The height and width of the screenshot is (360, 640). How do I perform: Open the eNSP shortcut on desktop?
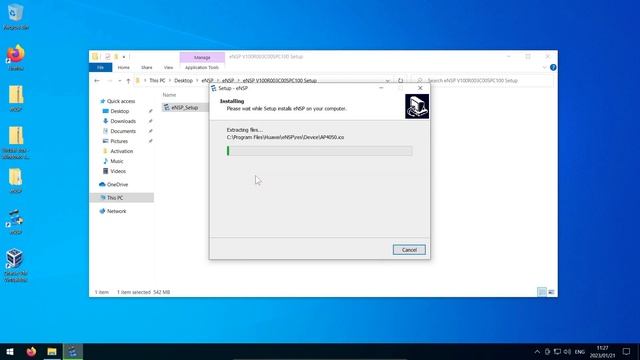16,222
